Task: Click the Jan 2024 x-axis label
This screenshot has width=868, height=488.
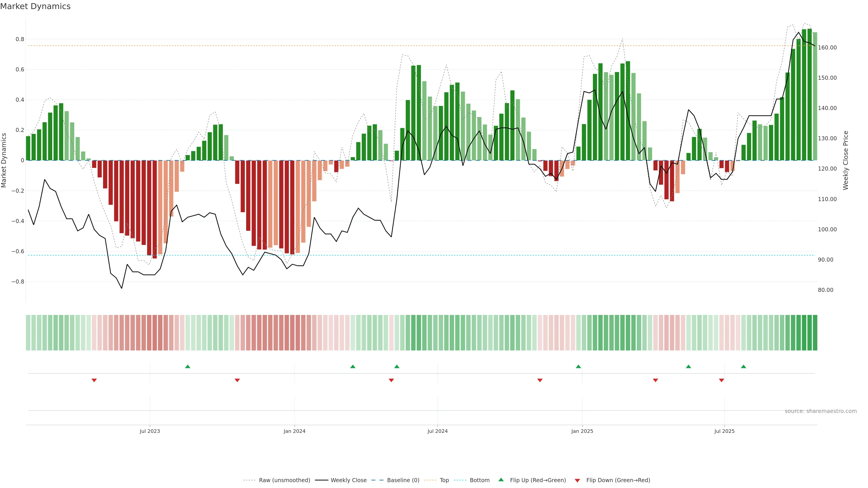Action: [x=294, y=431]
